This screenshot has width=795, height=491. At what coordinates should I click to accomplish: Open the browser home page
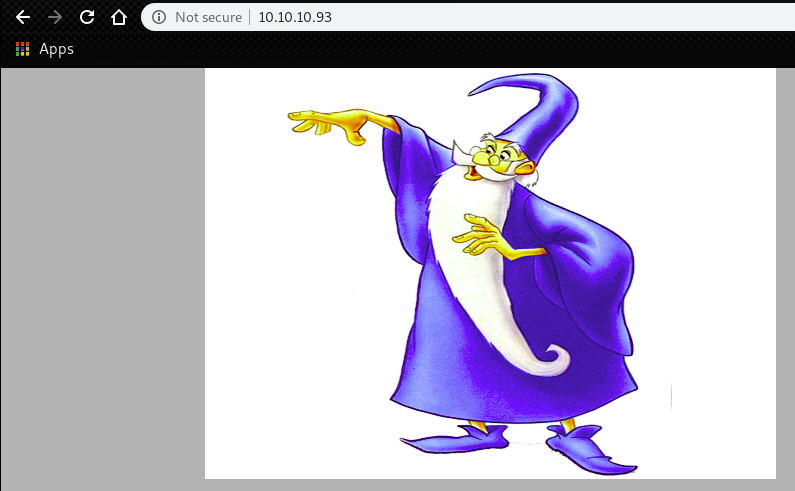coord(119,17)
